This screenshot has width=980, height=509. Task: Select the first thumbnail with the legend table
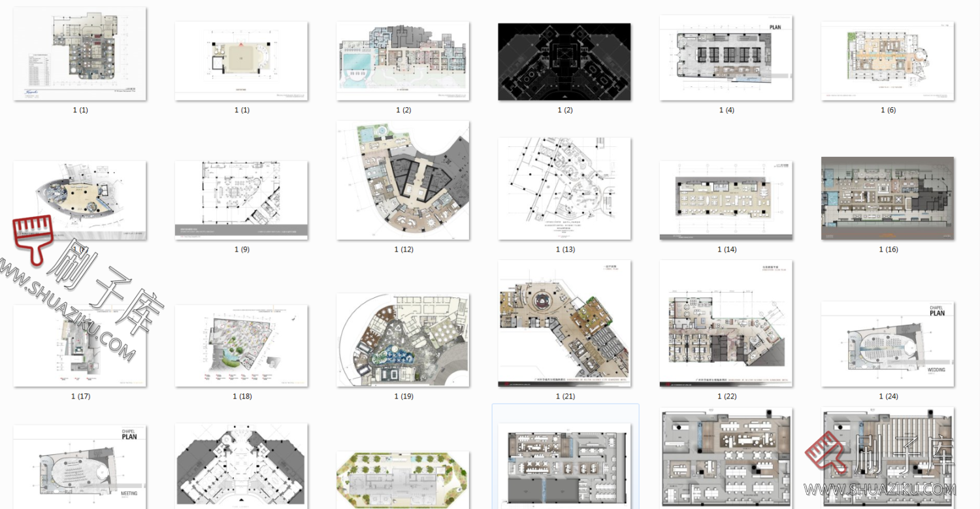coord(80,54)
